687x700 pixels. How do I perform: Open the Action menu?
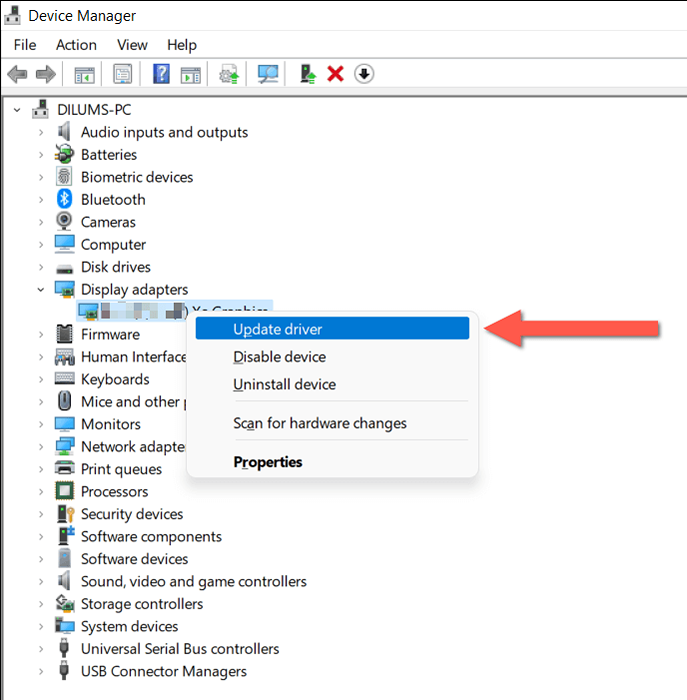pos(76,45)
